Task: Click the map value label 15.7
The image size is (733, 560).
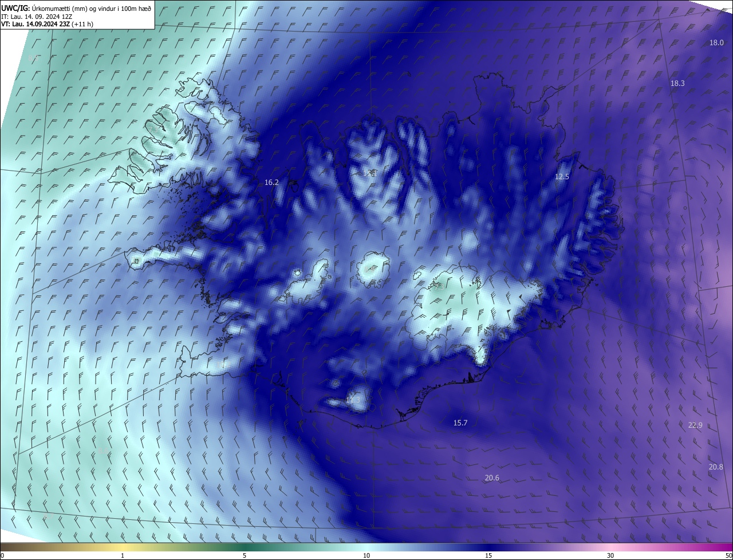Action: [x=460, y=423]
